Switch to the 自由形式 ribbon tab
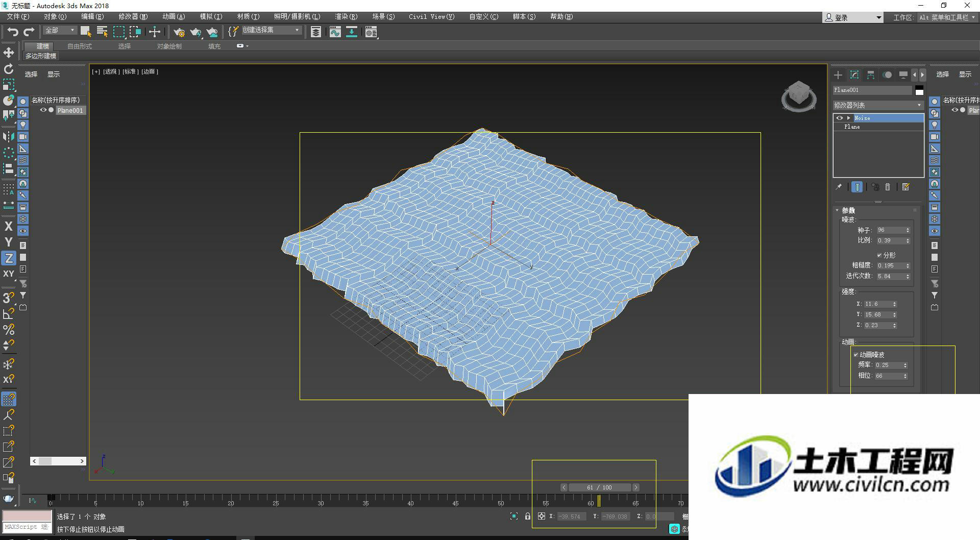This screenshot has width=980, height=540. tap(80, 46)
